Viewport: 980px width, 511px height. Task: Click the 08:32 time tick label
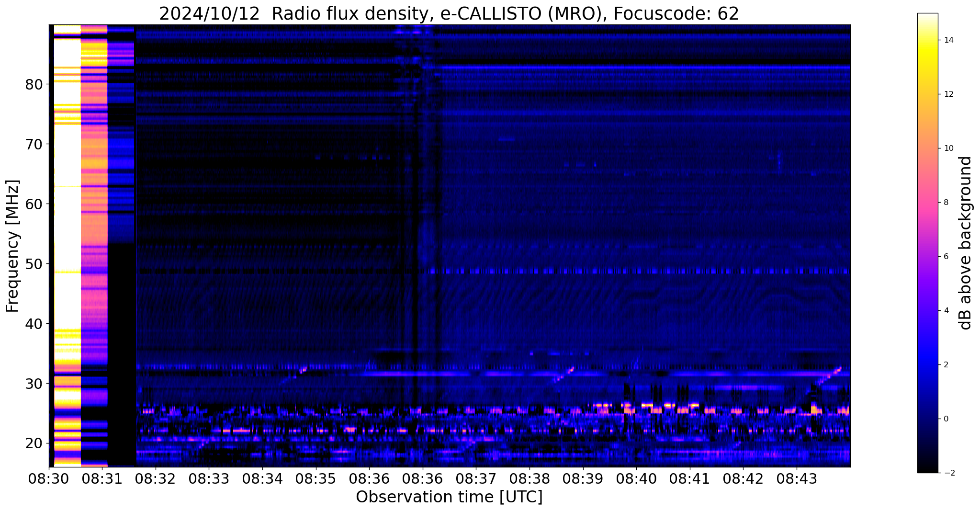click(156, 478)
